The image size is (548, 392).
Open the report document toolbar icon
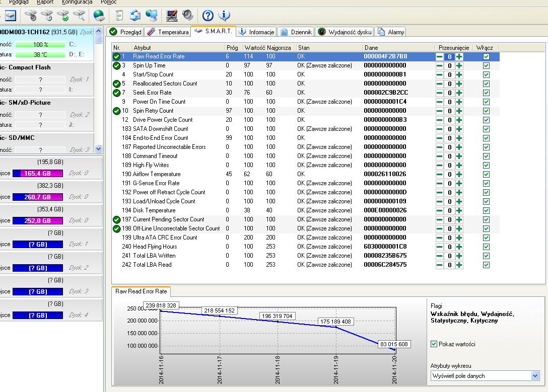click(x=119, y=16)
